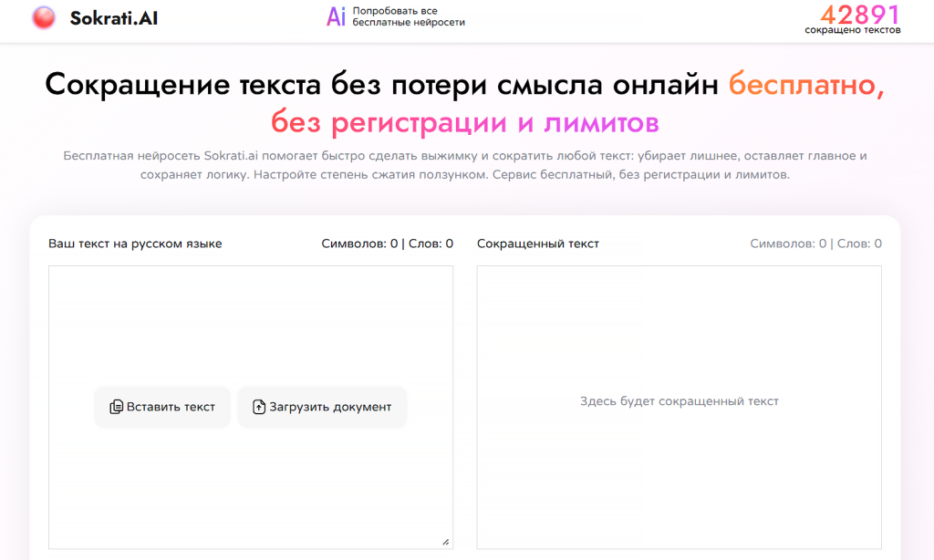Click the Вставить текст button
The image size is (934, 560).
click(x=161, y=406)
